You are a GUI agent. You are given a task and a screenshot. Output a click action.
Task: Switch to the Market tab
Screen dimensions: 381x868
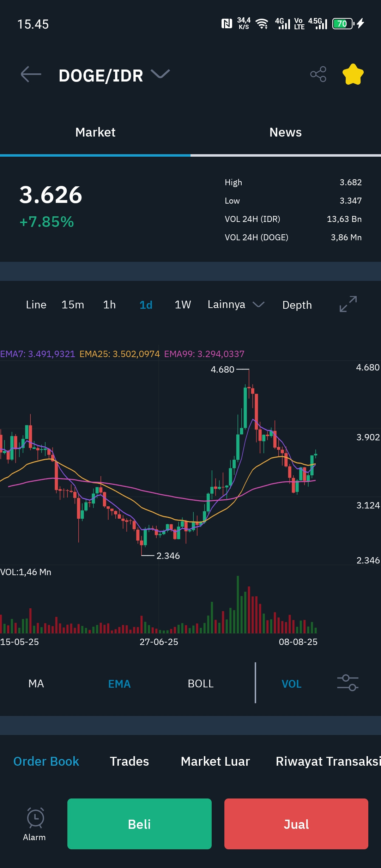[95, 132]
